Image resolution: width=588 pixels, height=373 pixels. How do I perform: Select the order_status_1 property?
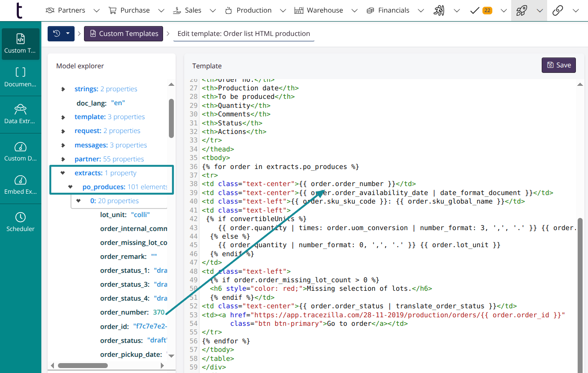coord(133,271)
